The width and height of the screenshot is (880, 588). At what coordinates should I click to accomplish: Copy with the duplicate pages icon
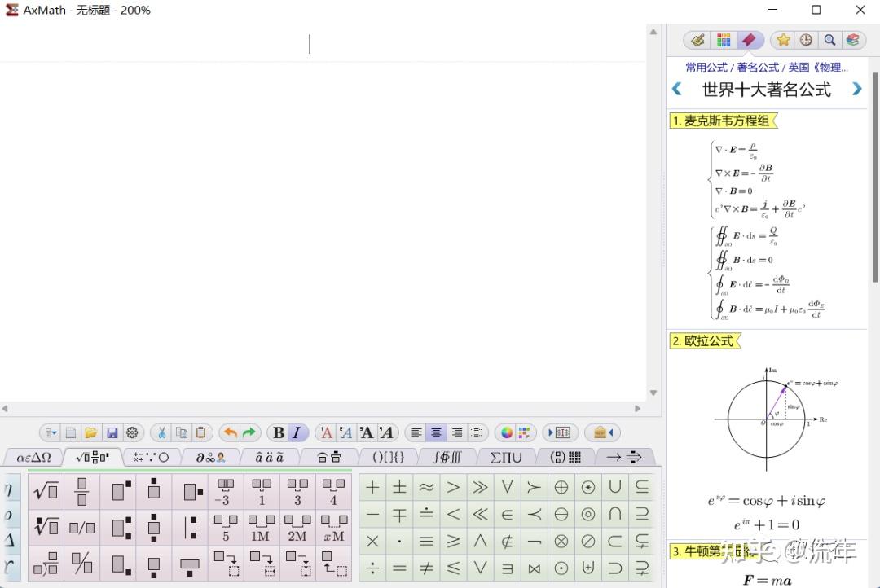coord(181,432)
